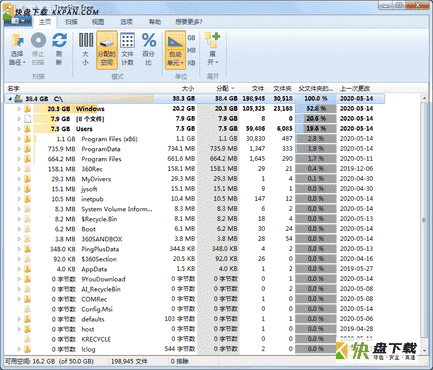Image resolution: width=433 pixels, height=370 pixels.
Task: Switch to Size (大小) mode
Action: (86, 49)
